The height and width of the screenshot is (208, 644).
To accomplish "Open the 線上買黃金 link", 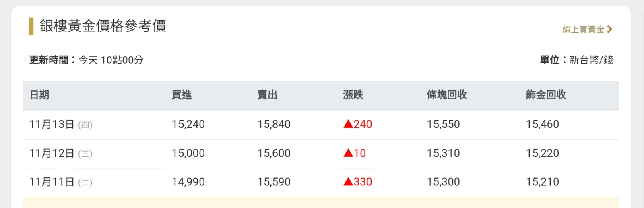I will point(583,29).
